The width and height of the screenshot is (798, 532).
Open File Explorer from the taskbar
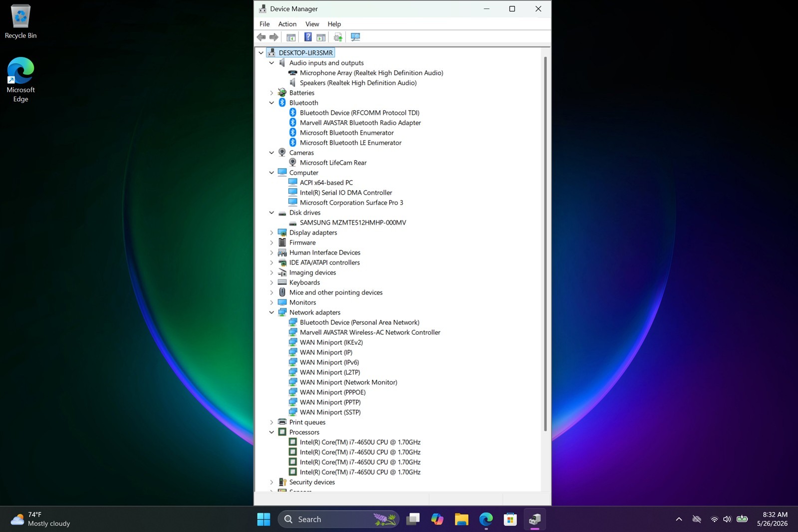(x=462, y=520)
